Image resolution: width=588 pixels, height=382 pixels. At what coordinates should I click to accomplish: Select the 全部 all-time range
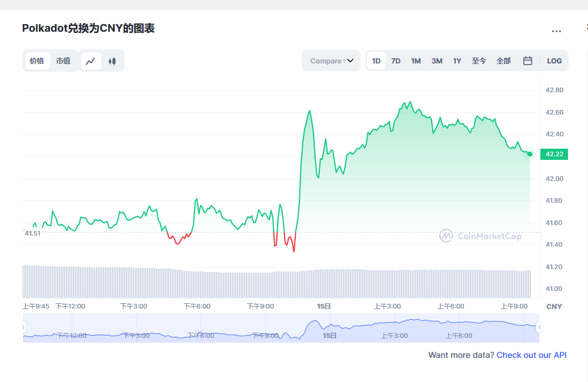point(504,61)
